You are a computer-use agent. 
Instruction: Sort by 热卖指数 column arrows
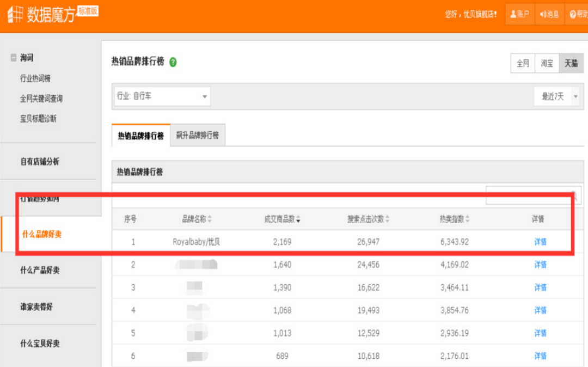[468, 219]
